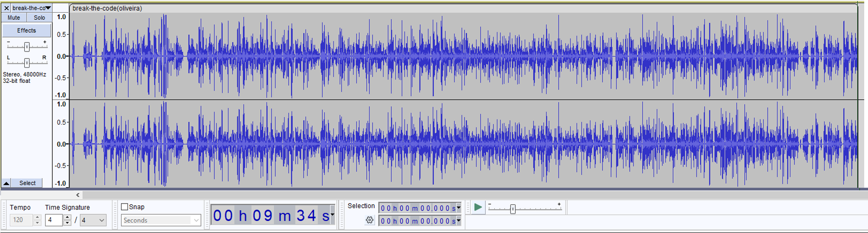
Task: Click the selection start time field
Action: pyautogui.click(x=417, y=208)
